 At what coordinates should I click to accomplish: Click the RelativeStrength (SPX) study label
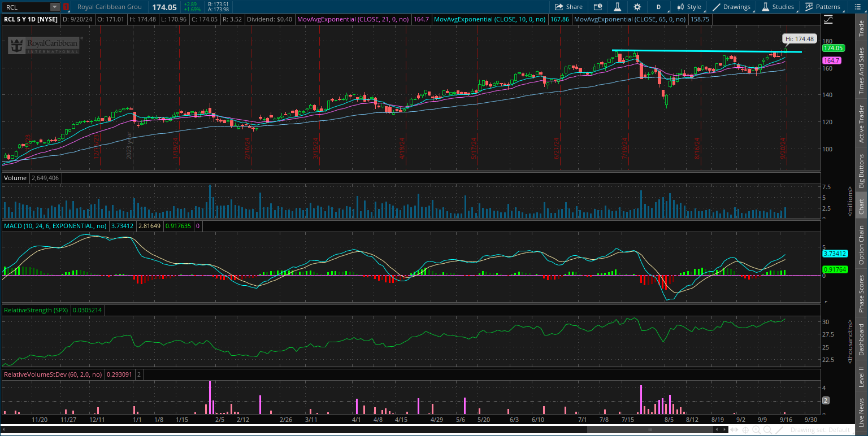[37, 310]
